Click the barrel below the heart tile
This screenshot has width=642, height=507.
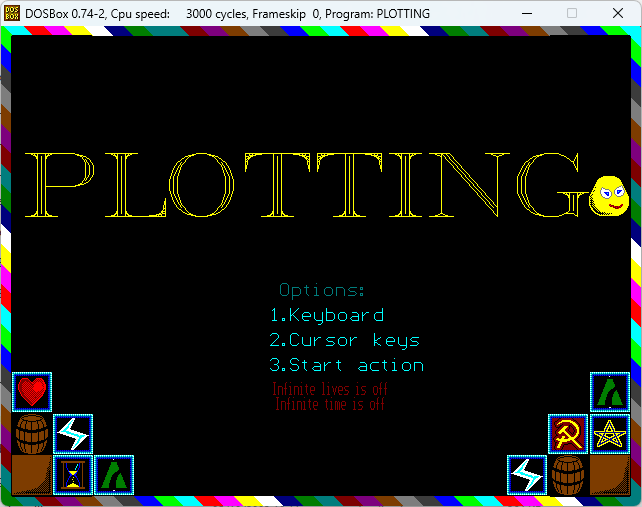pyautogui.click(x=32, y=434)
